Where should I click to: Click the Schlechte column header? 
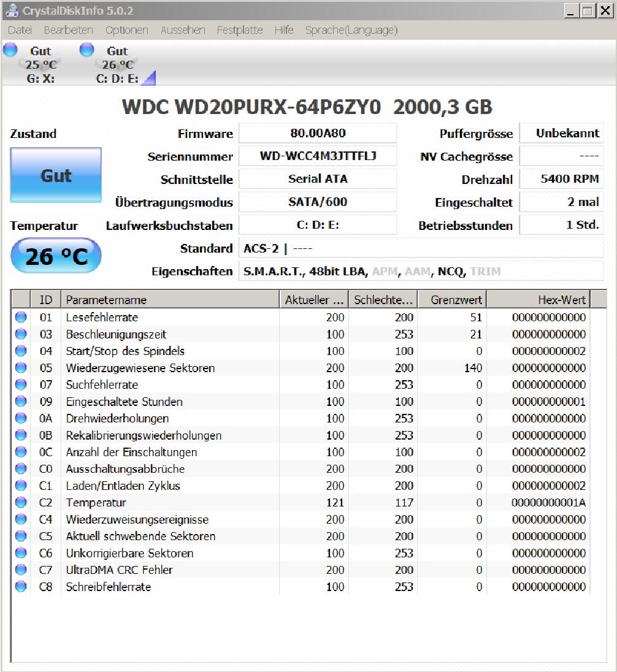coord(383,300)
